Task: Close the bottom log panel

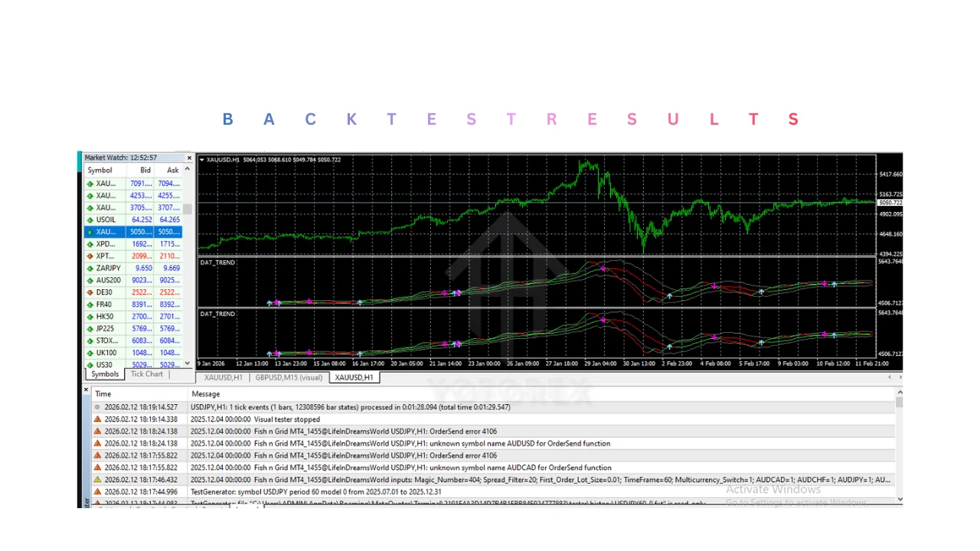Action: tap(86, 390)
